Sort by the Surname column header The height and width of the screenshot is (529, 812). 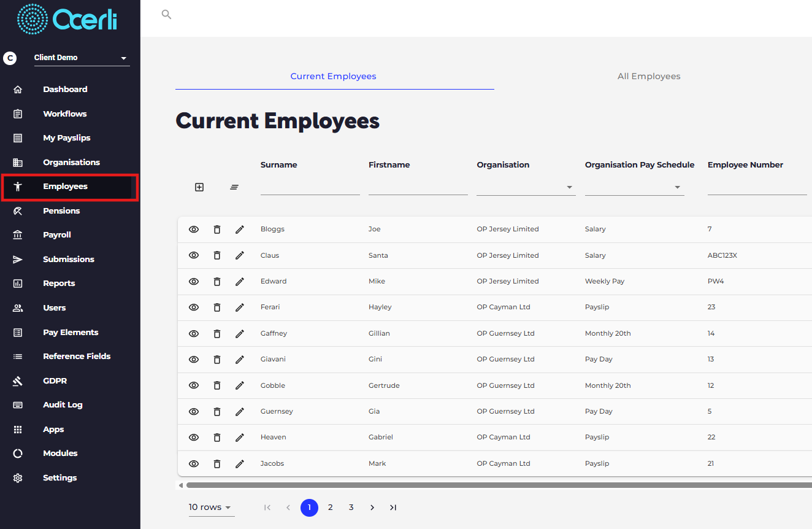(x=279, y=164)
